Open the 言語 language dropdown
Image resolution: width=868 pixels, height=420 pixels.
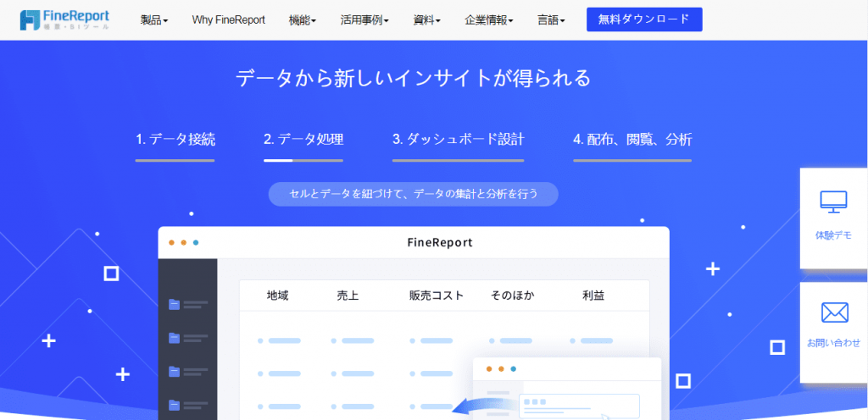pyautogui.click(x=551, y=19)
